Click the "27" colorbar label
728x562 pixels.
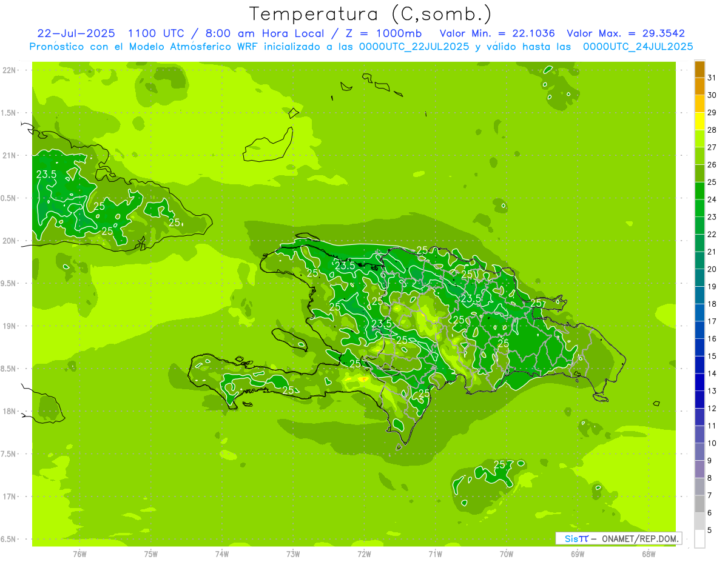coord(712,147)
